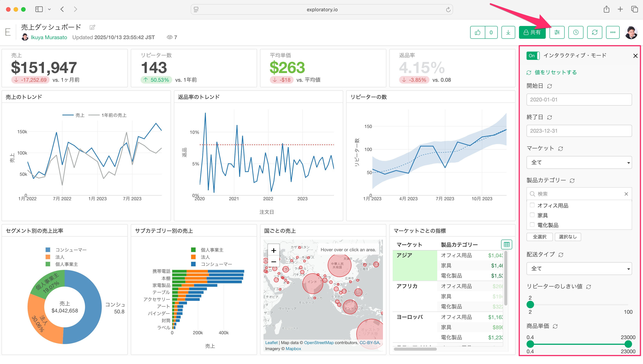Click the refresh dashboard icon

[x=594, y=32]
